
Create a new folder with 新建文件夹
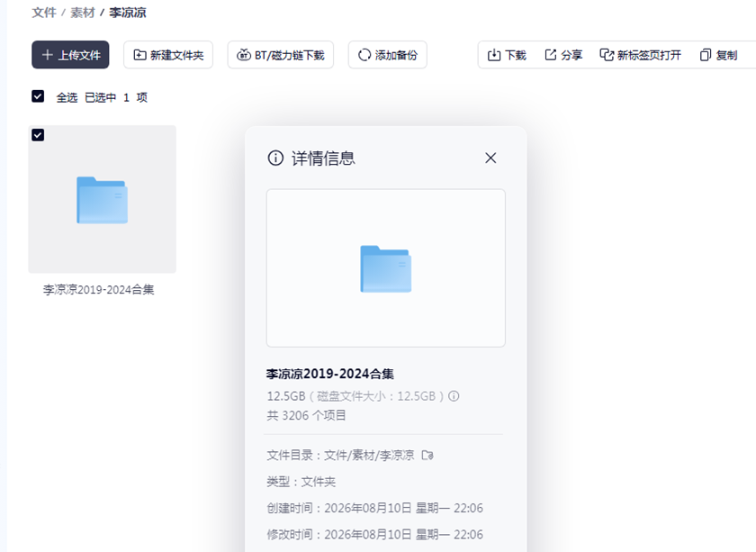[x=168, y=55]
